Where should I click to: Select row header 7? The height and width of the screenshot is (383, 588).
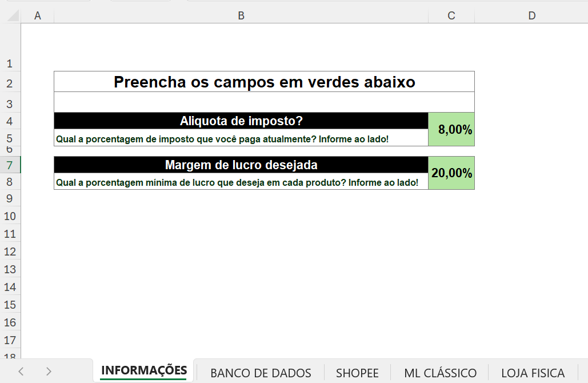pos(10,164)
